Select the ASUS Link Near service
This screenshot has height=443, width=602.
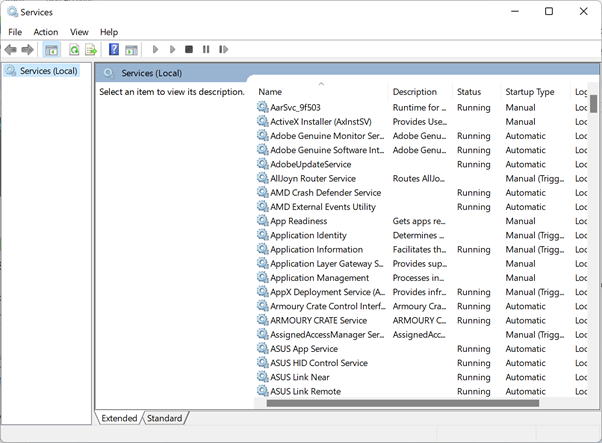tap(421, 377)
